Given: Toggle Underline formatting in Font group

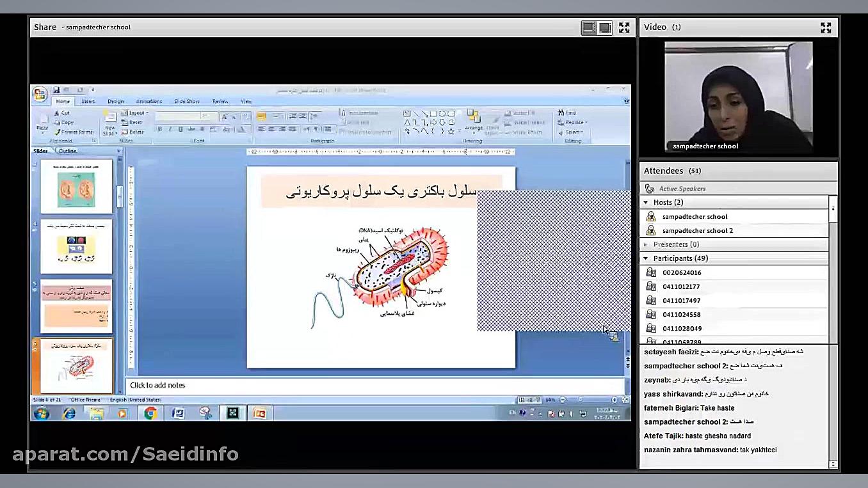Looking at the screenshot, I should (180, 130).
